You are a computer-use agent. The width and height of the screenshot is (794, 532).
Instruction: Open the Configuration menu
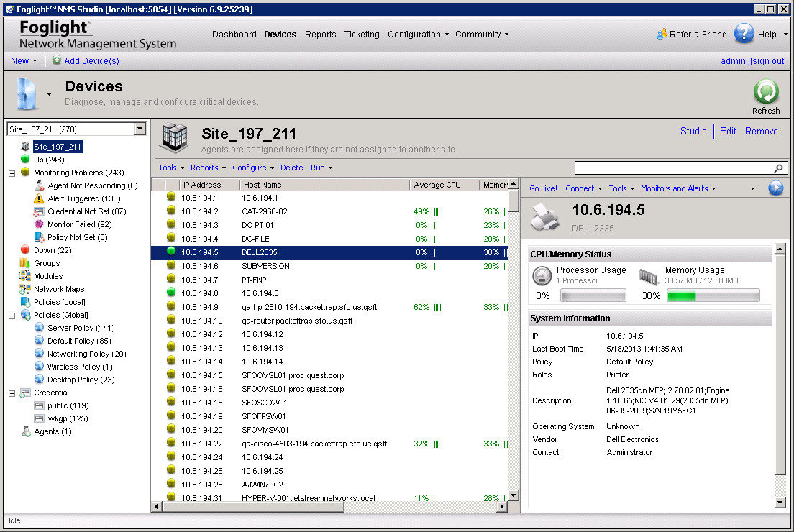418,34
